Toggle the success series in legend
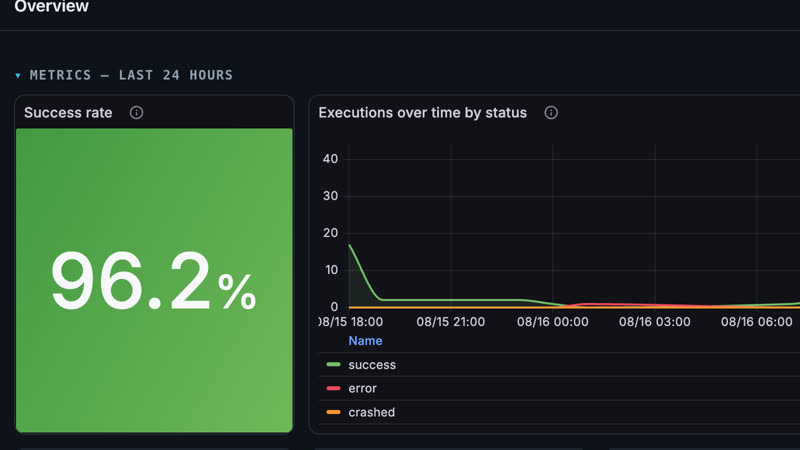The width and height of the screenshot is (800, 450). click(372, 365)
